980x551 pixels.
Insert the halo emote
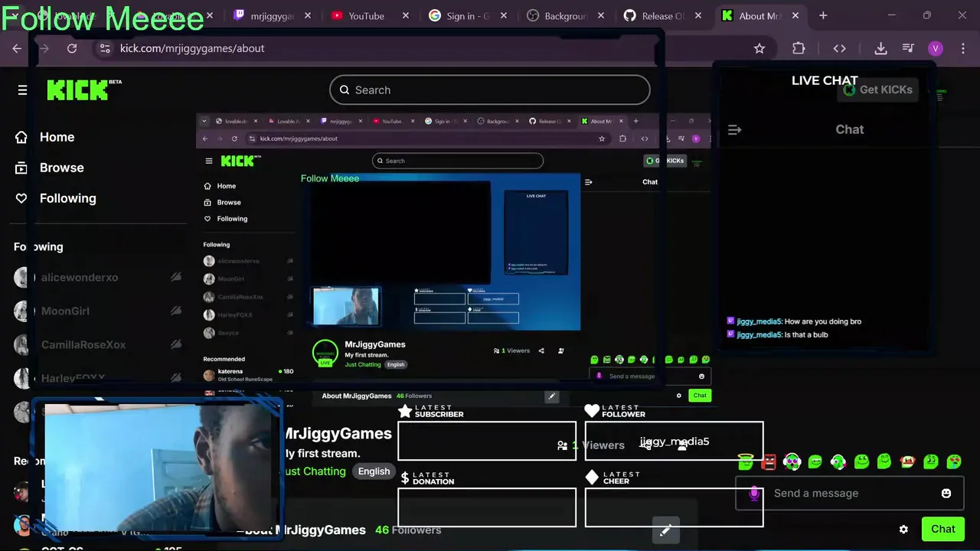coord(746,461)
